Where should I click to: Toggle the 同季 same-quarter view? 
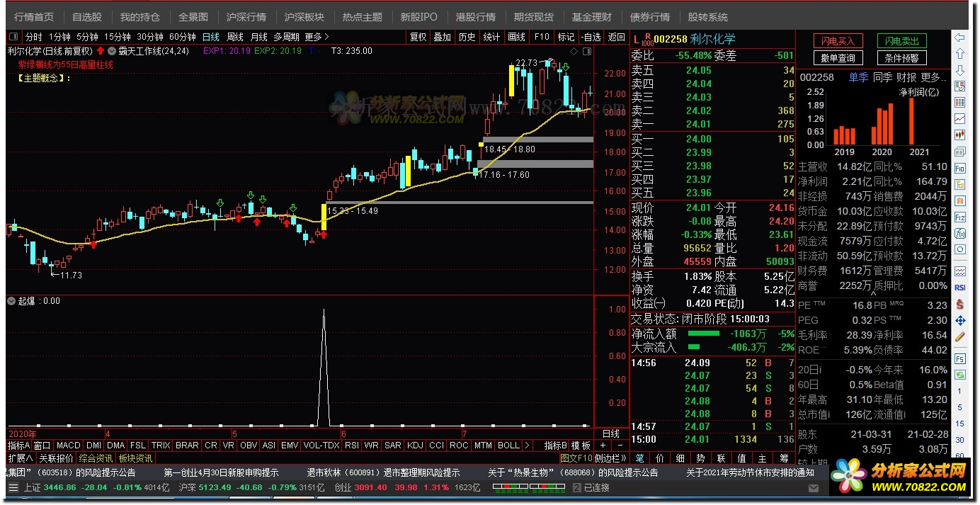pos(882,77)
